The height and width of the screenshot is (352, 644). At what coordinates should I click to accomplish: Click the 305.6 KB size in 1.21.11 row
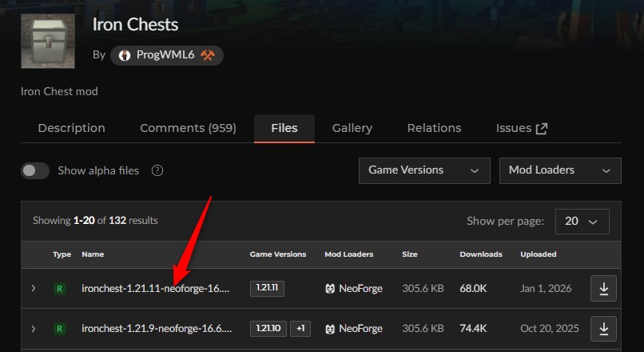(423, 289)
